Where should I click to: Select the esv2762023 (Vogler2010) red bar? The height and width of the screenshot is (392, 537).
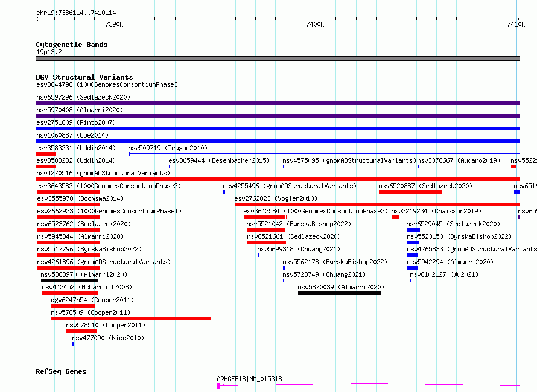[x=377, y=204]
